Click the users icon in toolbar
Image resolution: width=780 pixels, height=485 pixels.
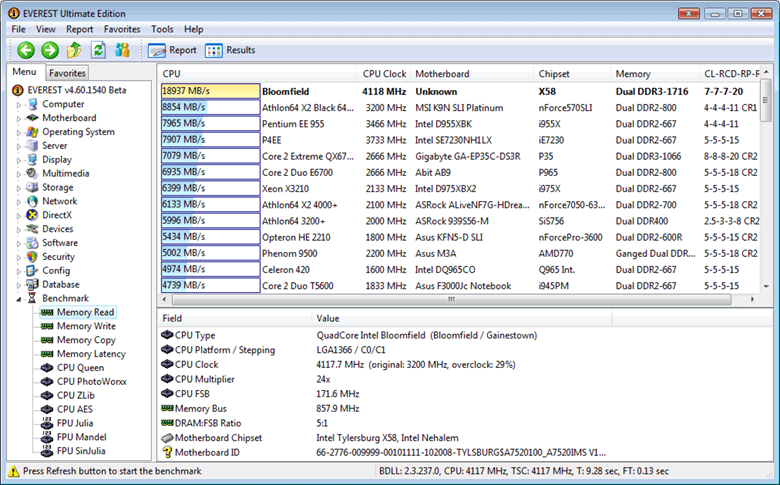click(122, 50)
